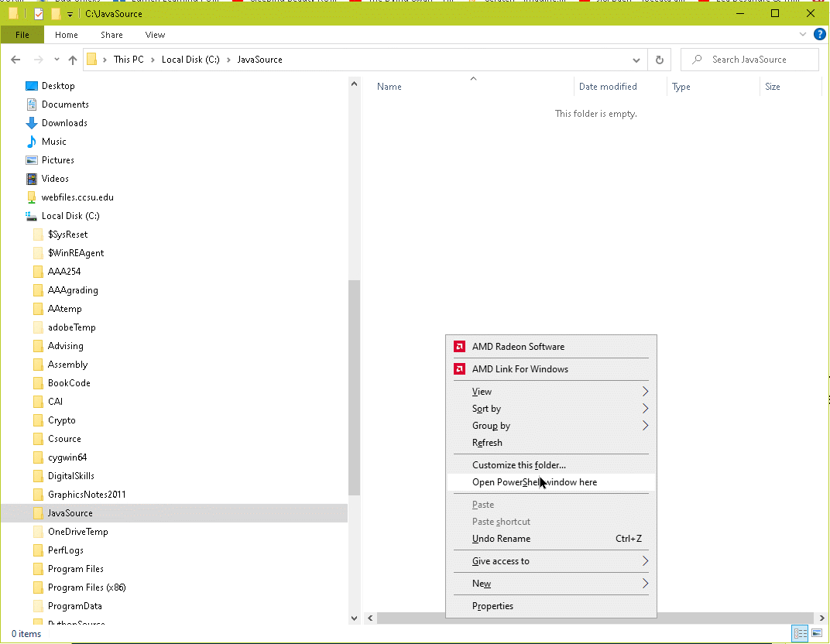Click the Forward navigation arrow

pyautogui.click(x=38, y=60)
